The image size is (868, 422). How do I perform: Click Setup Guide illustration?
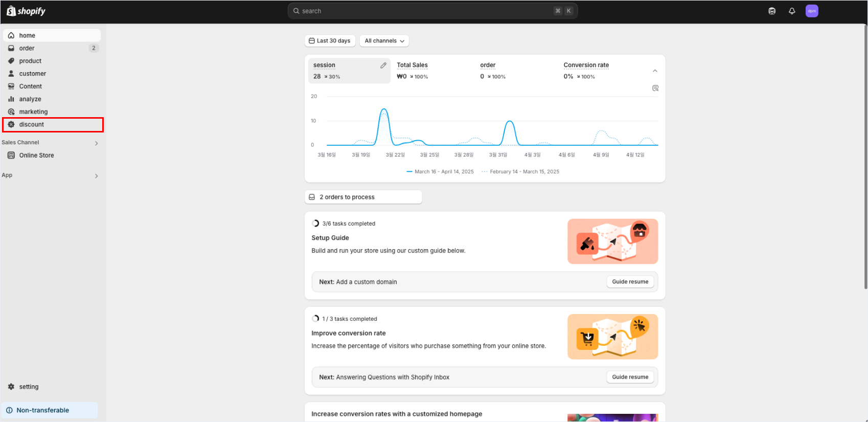click(x=612, y=241)
